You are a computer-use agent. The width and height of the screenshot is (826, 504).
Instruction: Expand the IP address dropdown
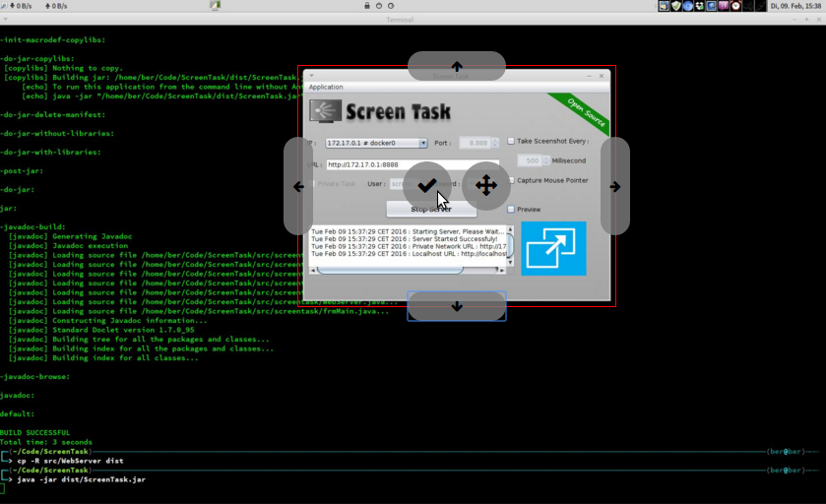423,143
